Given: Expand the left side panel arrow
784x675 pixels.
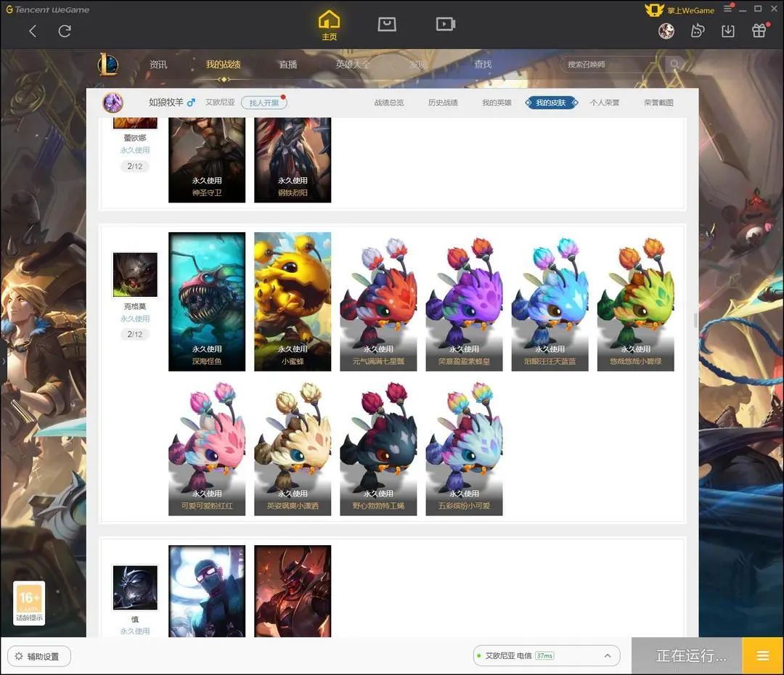Looking at the screenshot, I should 4,361.
